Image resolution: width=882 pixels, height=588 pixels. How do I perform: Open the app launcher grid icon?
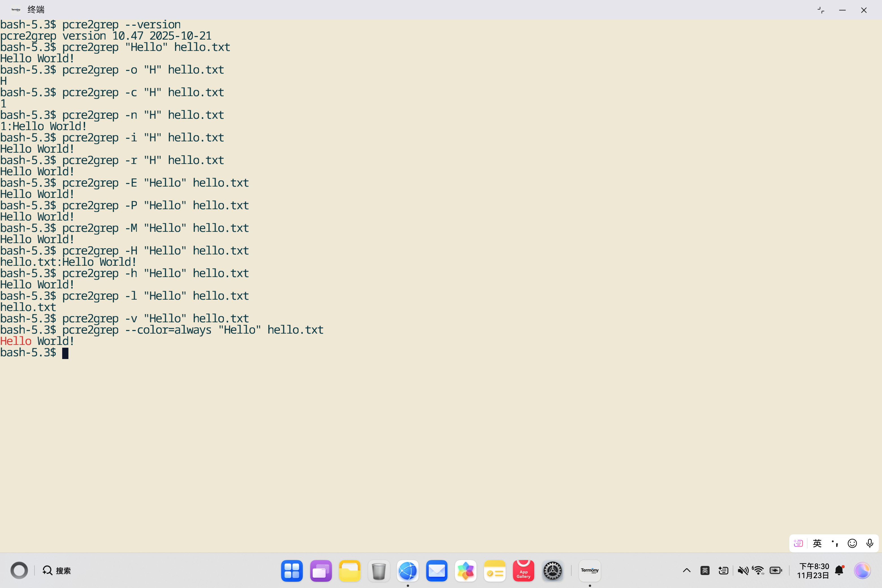292,570
